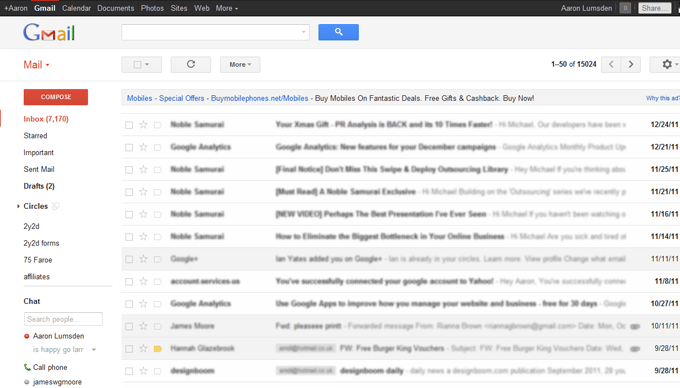Open the settings gear menu
This screenshot has width=680, height=388.
point(667,64)
